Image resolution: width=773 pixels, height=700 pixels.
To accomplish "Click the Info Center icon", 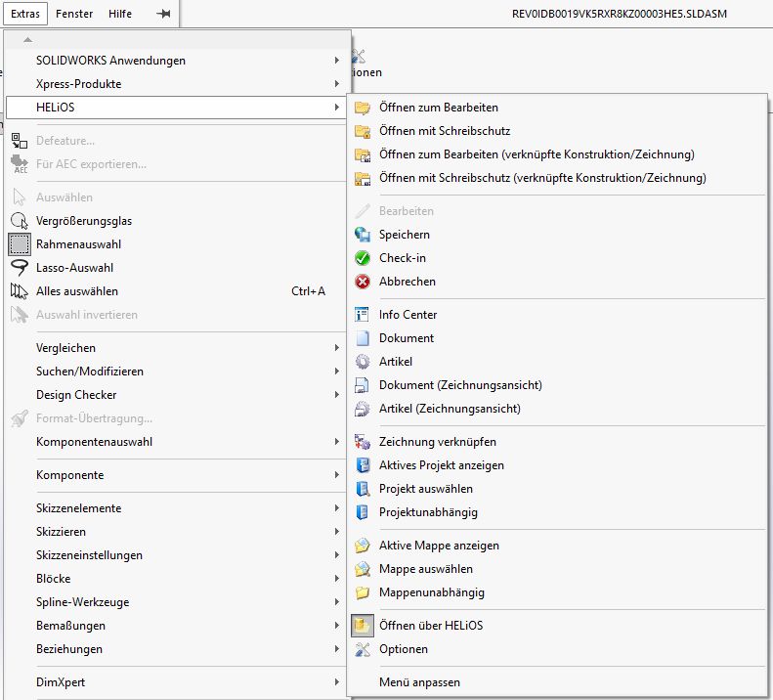I will 363,315.
